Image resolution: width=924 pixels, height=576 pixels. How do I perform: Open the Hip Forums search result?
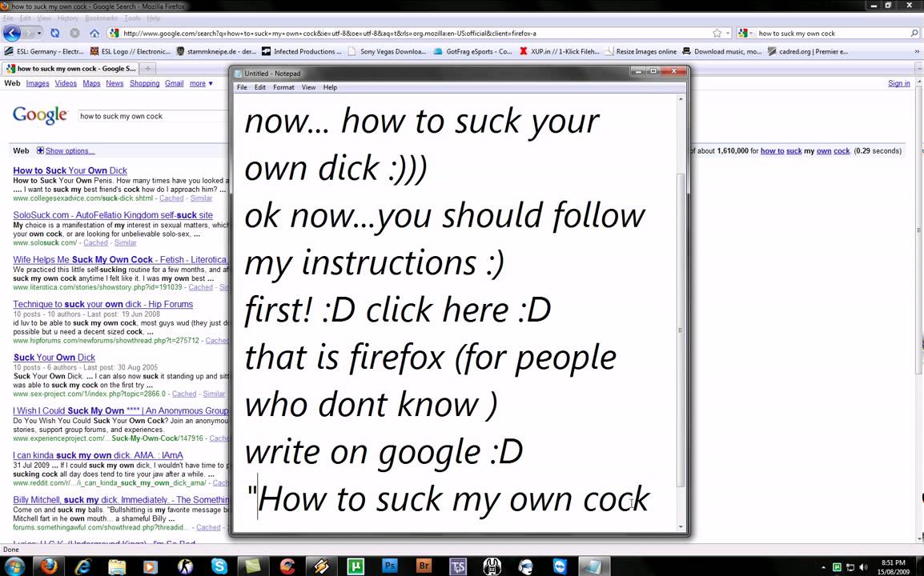point(103,304)
